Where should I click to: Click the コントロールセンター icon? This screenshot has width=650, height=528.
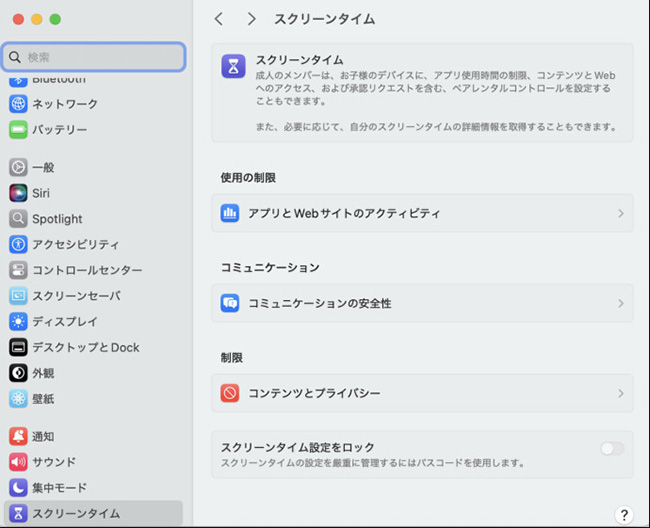tap(18, 270)
